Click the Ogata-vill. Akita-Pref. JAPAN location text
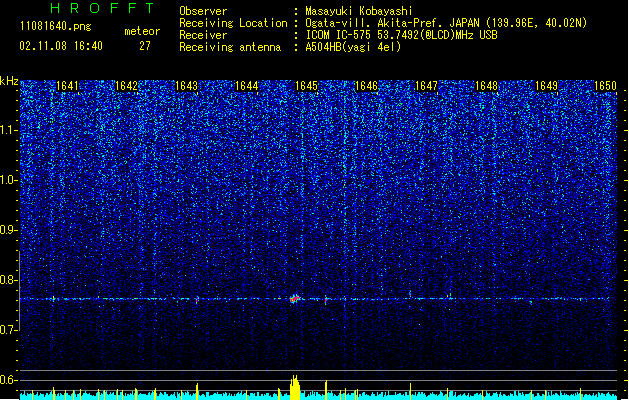629x400 pixels. (x=446, y=23)
